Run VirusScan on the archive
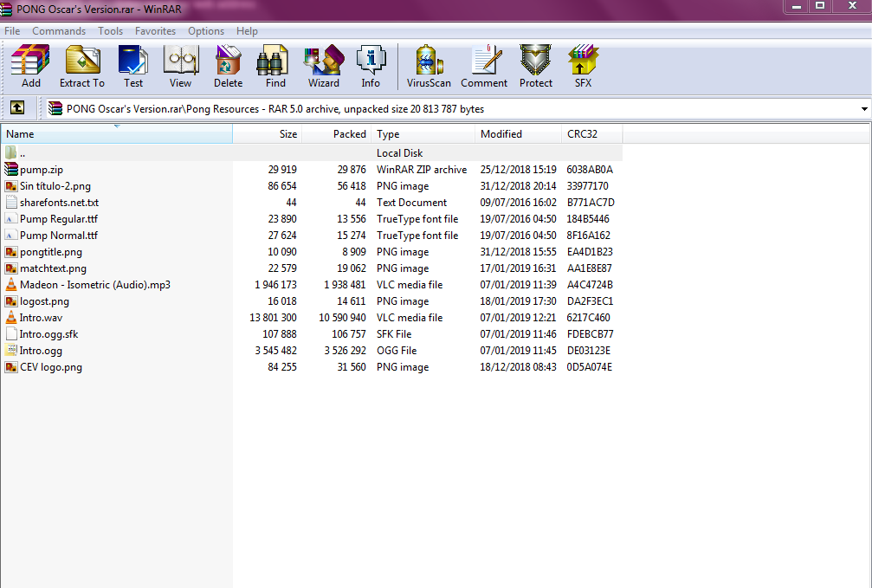The width and height of the screenshot is (872, 588). click(429, 60)
